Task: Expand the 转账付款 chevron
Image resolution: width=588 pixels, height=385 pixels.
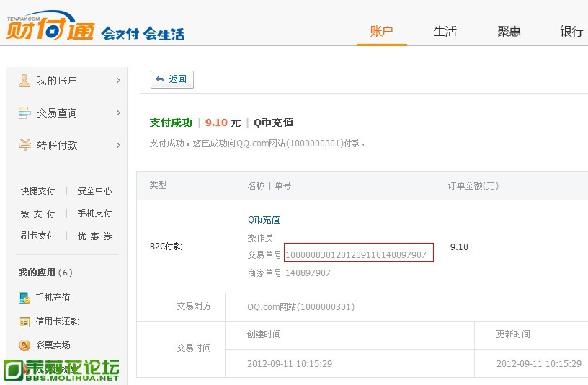Action: tap(118, 145)
